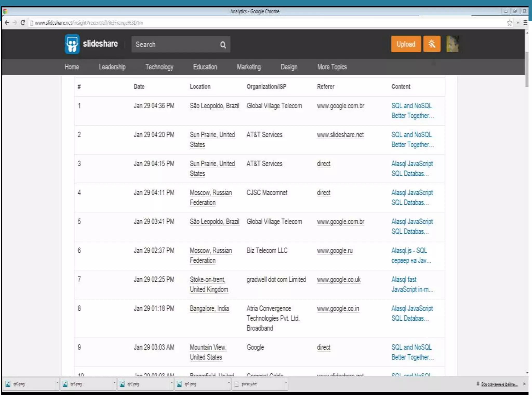Open qr1.png download options arrow
This screenshot has height=399, width=532.
pos(229,383)
